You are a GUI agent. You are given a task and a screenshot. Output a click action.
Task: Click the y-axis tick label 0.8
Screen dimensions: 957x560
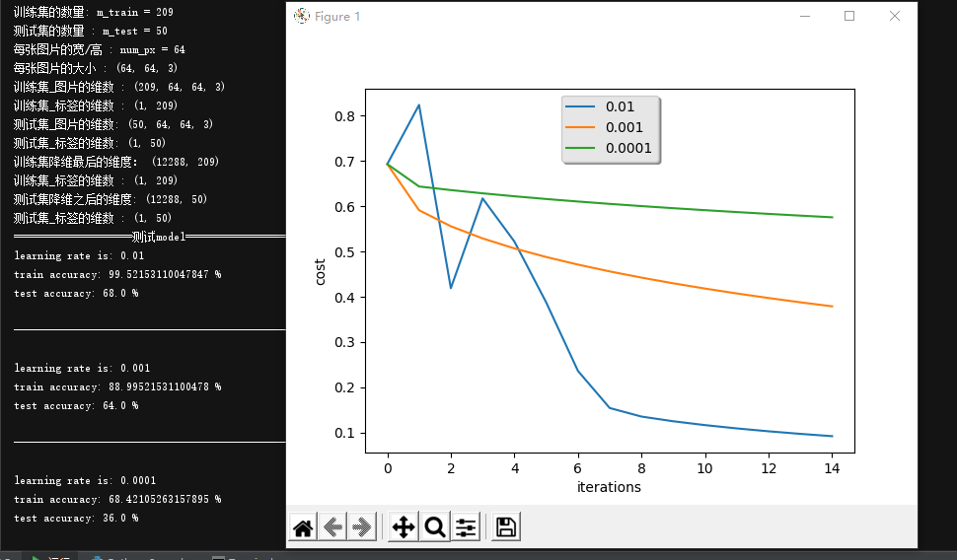click(x=345, y=116)
